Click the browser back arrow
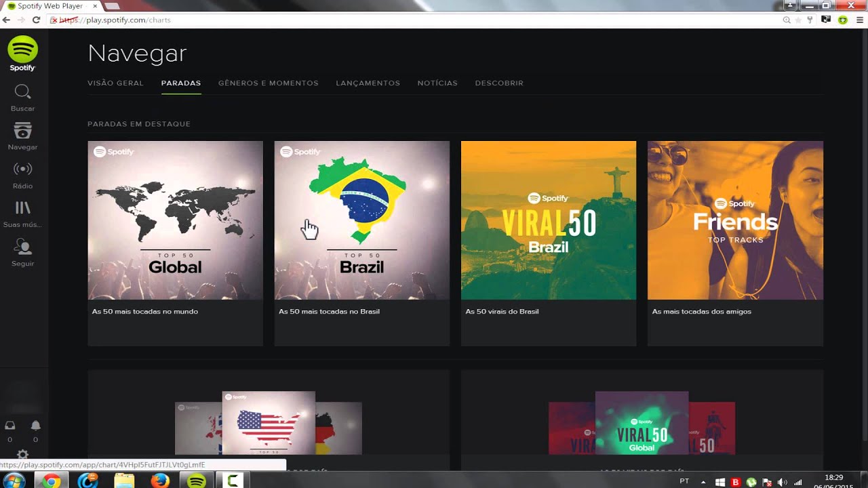 pyautogui.click(x=7, y=20)
